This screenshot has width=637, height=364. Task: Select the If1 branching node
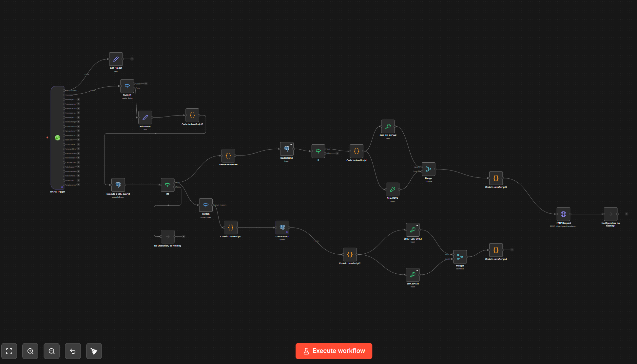click(167, 185)
